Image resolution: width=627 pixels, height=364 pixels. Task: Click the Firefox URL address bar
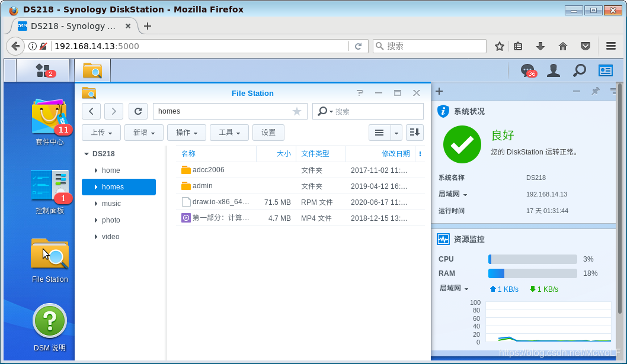(200, 46)
